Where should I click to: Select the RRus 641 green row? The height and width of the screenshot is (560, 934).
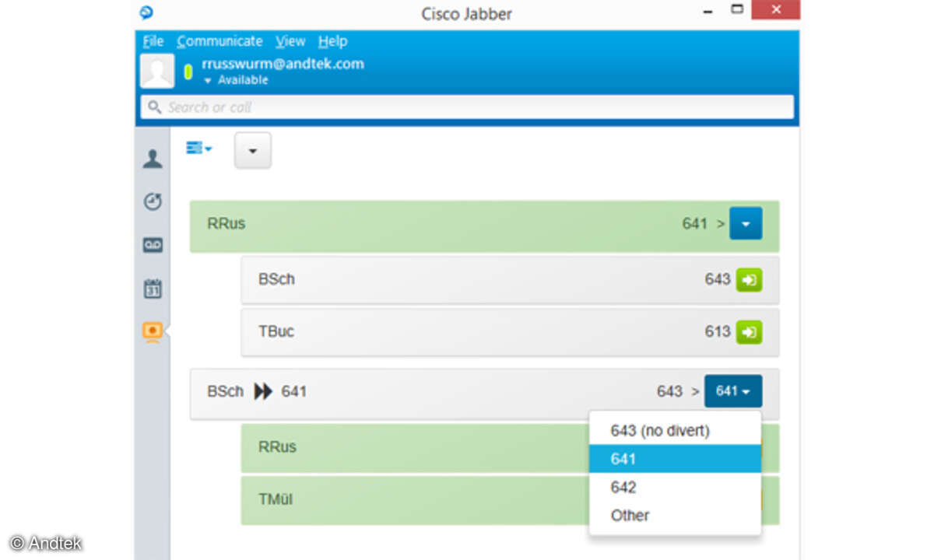tap(484, 226)
